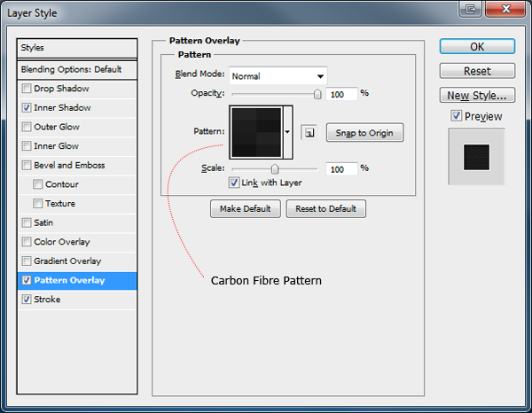Uncheck the Stroke checkbox
The image size is (532, 413).
[26, 300]
